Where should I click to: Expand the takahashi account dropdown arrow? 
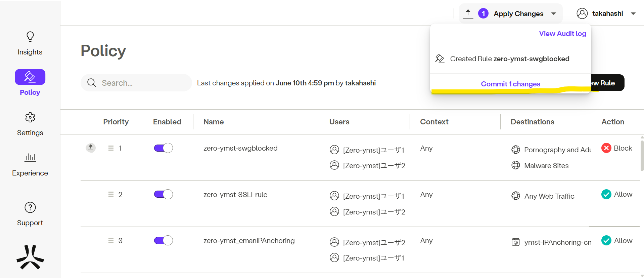coord(633,14)
